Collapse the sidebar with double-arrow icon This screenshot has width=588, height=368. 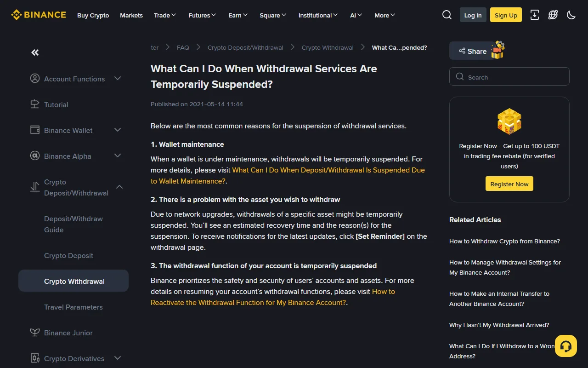point(35,52)
